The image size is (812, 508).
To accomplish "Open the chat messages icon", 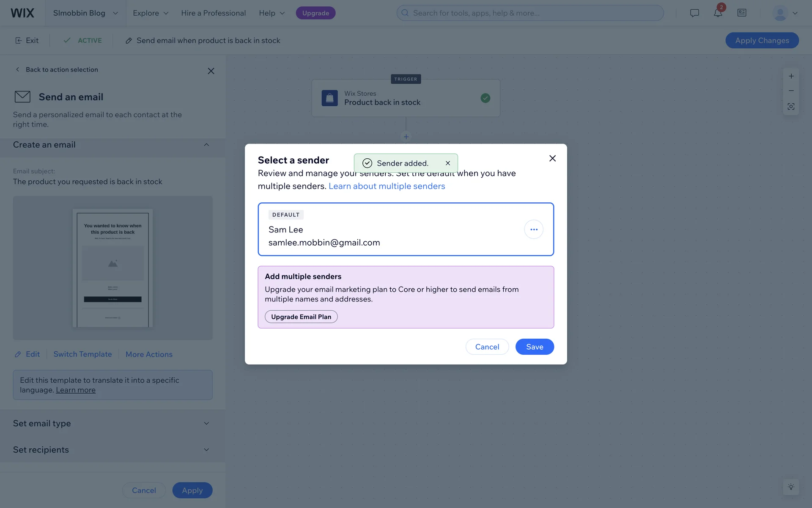I will 694,13.
